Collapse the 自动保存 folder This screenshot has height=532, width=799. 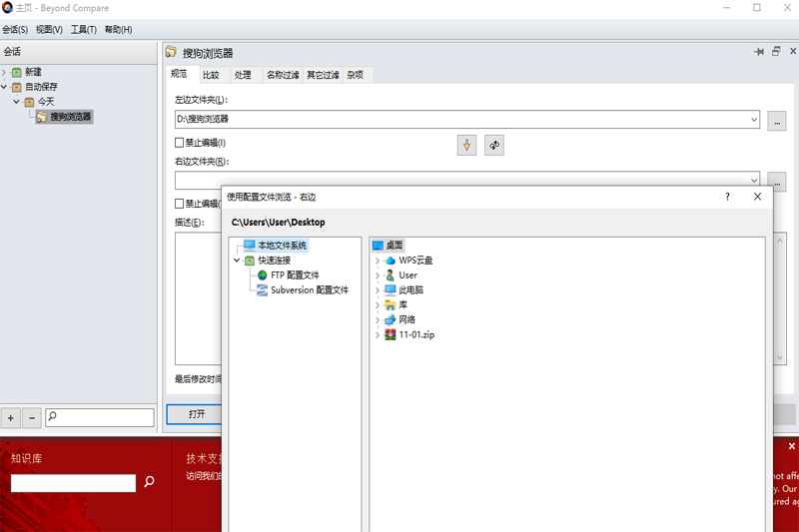click(x=5, y=87)
